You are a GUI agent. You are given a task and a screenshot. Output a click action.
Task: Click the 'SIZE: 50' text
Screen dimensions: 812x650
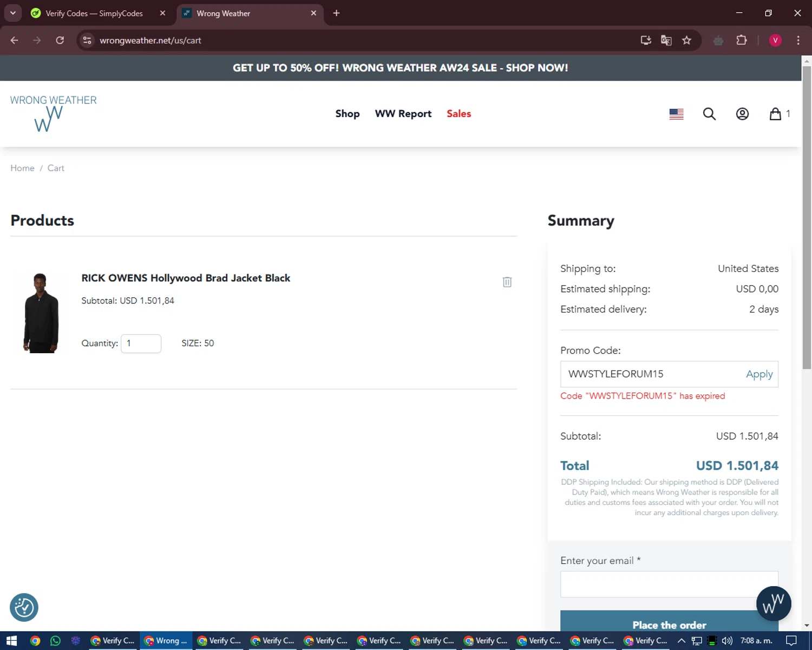[198, 343]
